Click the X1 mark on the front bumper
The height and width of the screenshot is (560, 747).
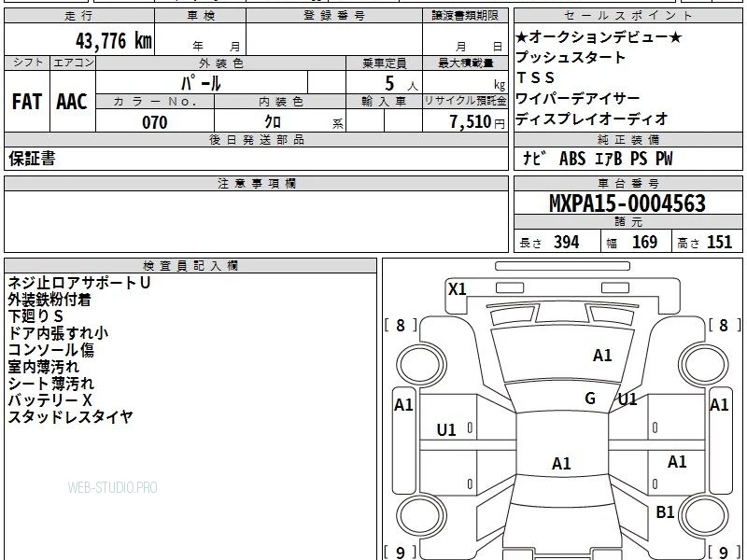(458, 289)
